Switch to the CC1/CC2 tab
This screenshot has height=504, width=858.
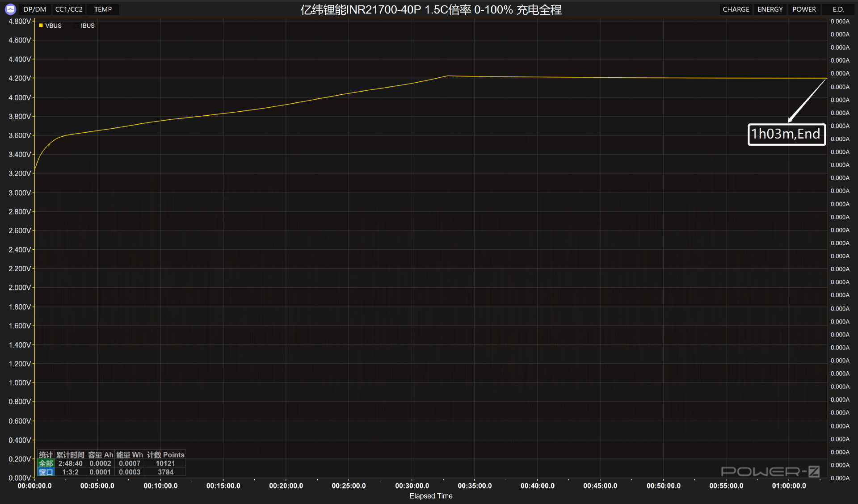(x=69, y=9)
